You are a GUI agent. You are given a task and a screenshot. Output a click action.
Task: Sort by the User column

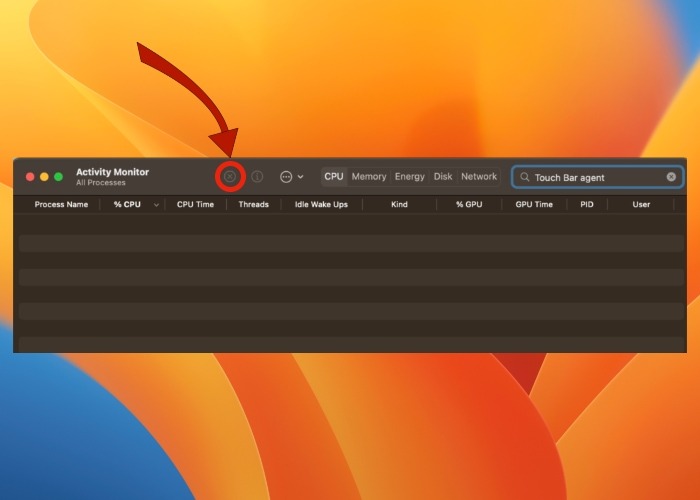641,204
